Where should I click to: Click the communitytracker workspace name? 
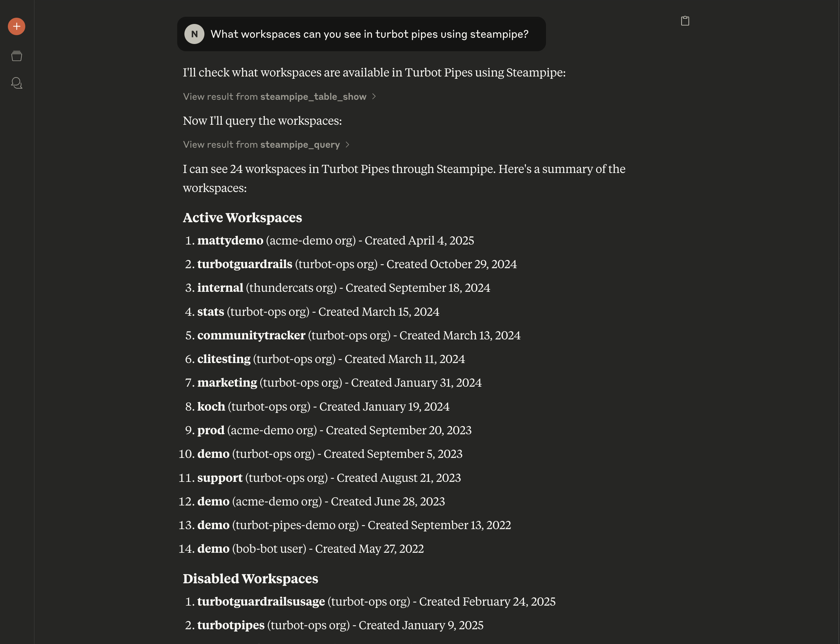click(251, 335)
